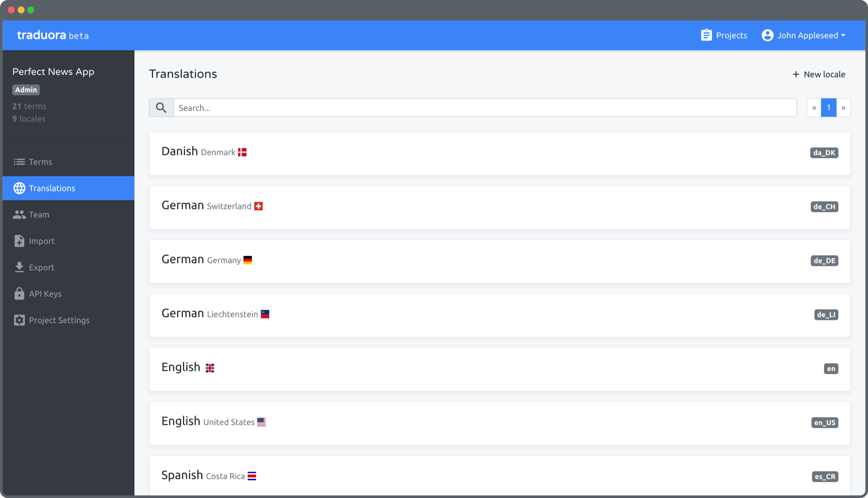Click the Export sidebar icon
Viewport: 868px width, 498px height.
coord(19,267)
